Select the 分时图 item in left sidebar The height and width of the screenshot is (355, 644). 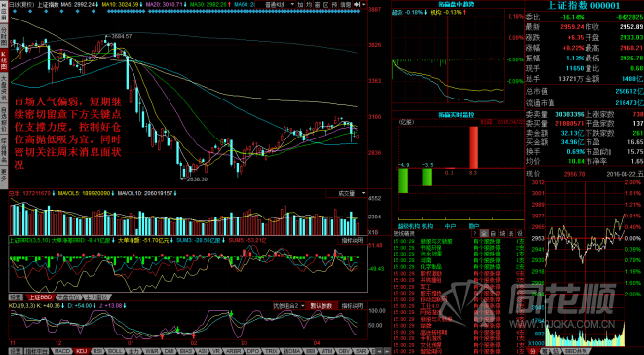coord(4,36)
